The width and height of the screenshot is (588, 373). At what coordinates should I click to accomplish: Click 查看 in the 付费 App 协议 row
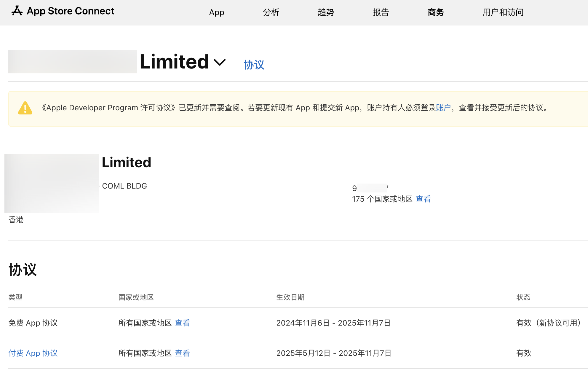pos(183,353)
